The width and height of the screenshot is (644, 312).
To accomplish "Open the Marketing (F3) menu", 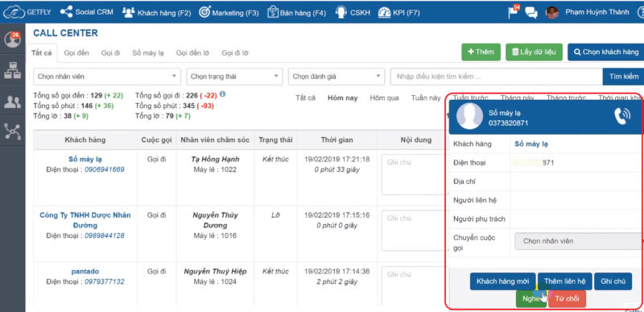I will pos(229,13).
